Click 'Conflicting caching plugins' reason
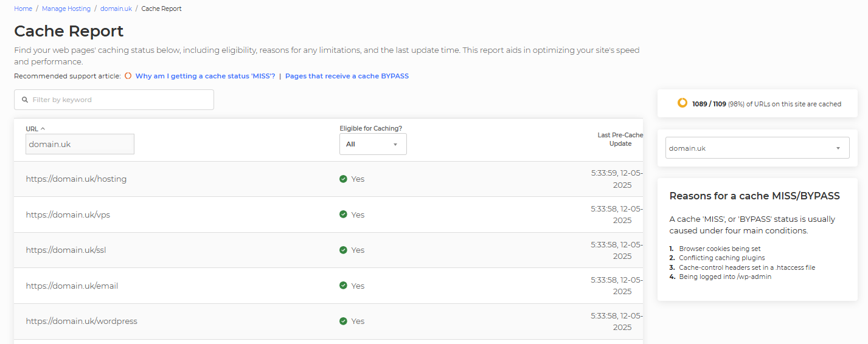868x344 pixels. click(x=722, y=258)
